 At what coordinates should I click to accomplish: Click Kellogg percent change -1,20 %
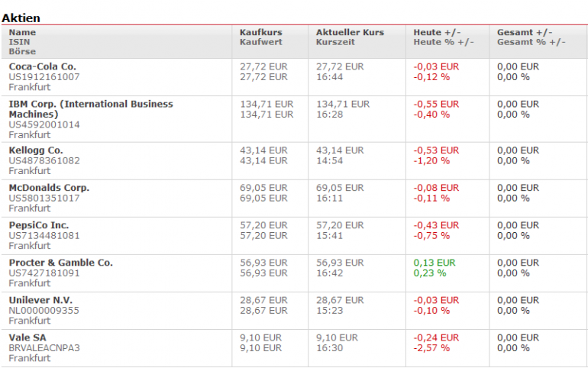click(x=431, y=161)
